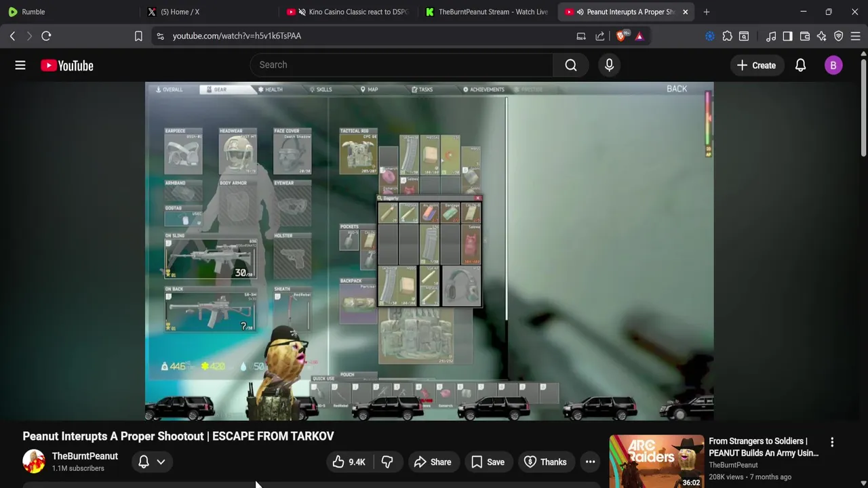Click the blue circular extension icon
868x488 pixels.
click(710, 36)
